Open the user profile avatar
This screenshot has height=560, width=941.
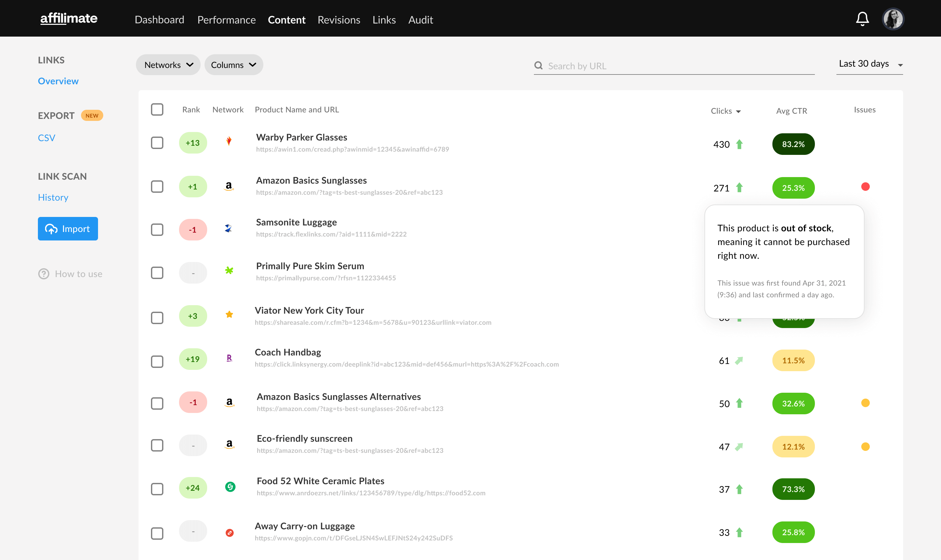point(893,19)
